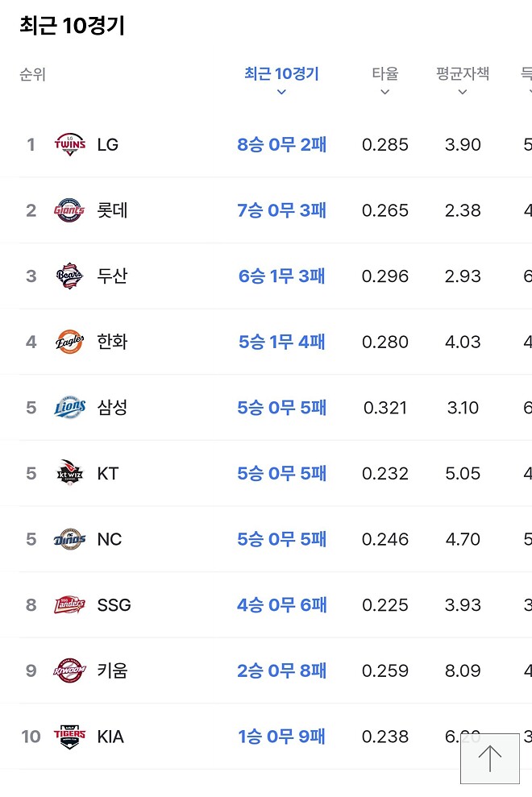This screenshot has width=532, height=797.
Task: Open Kiwoom's 2승 0무 8패 record link
Action: [281, 670]
